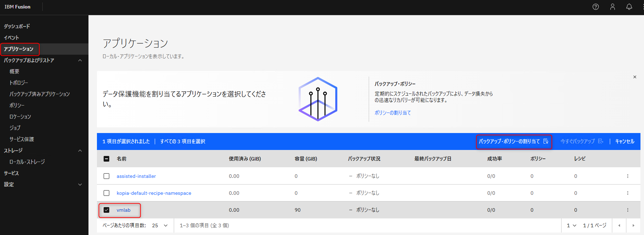Open ローカル・ストレージ in sidebar
Image resolution: width=644 pixels, height=235 pixels.
tap(27, 162)
